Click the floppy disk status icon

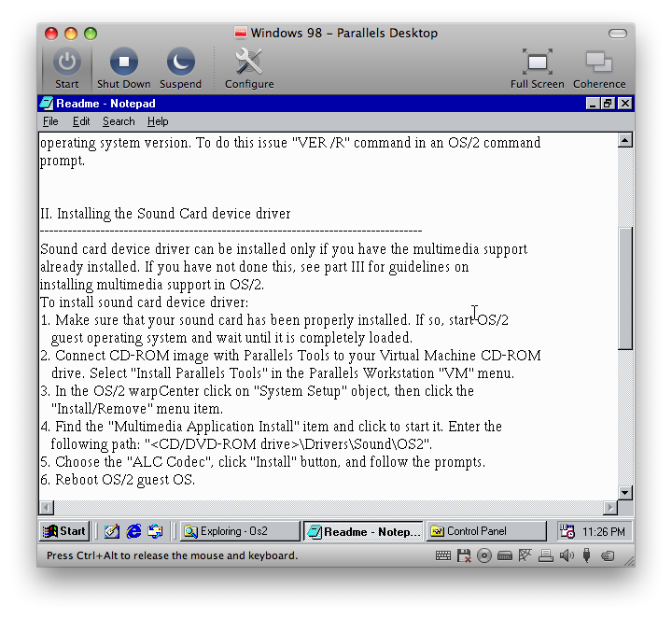pos(464,555)
